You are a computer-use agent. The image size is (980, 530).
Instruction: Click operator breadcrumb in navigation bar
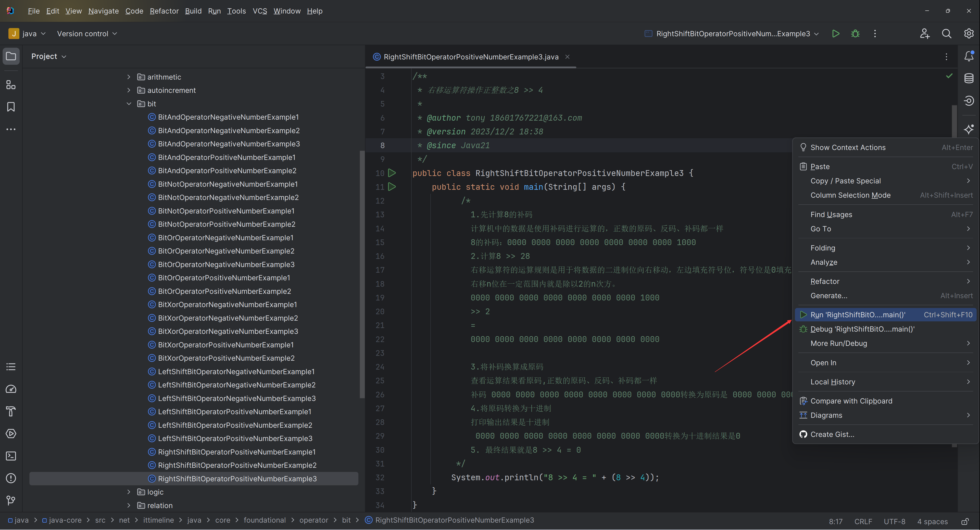tap(313, 520)
